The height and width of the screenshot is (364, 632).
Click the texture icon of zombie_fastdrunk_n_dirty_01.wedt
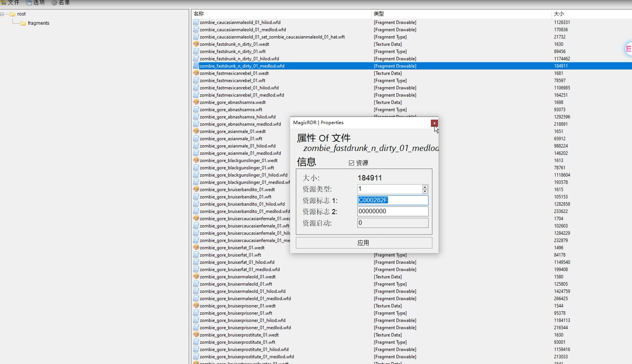pyautogui.click(x=196, y=44)
